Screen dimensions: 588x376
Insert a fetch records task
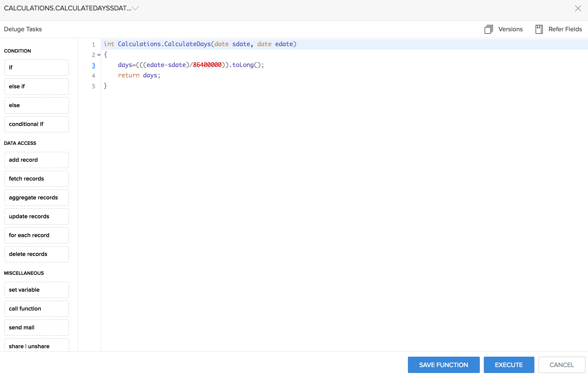pos(36,179)
